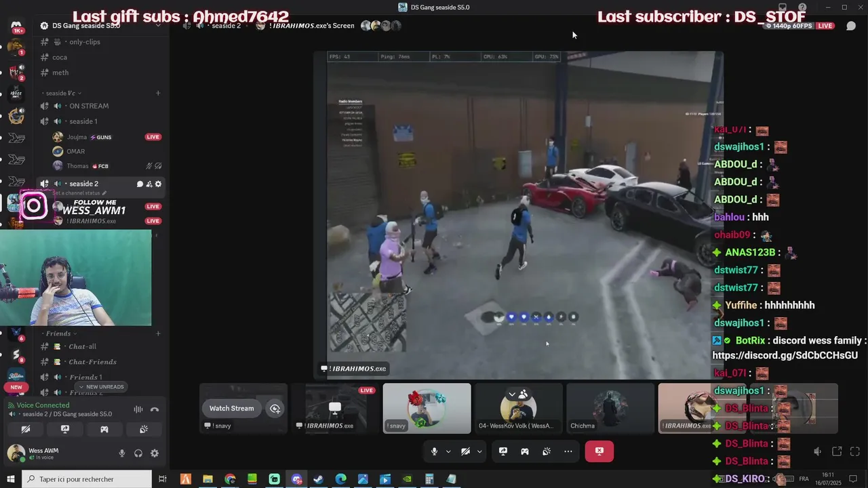Open File Explorer from taskbar

pos(208,479)
